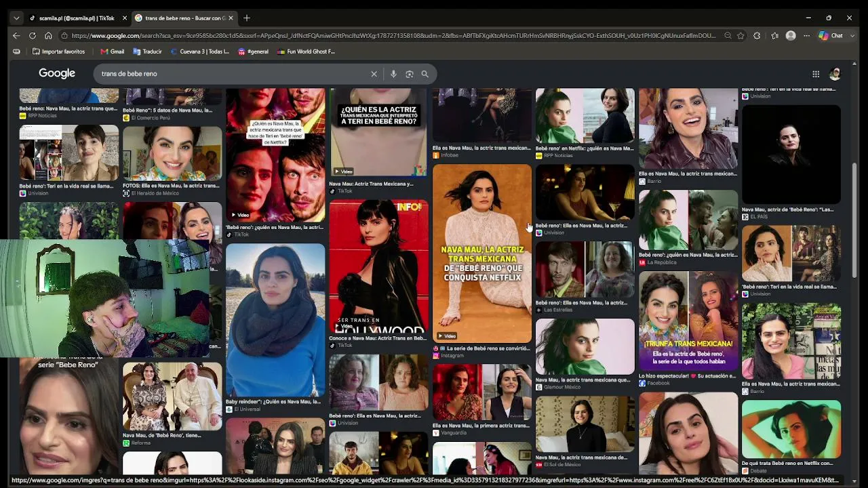Screen dimensions: 868x488
Task: Select the 'trans de bebe reno' Google tab
Action: click(x=184, y=18)
